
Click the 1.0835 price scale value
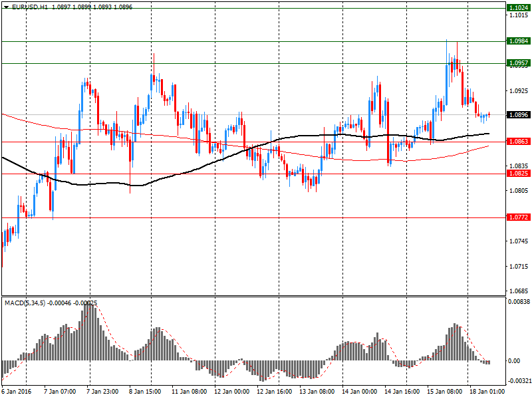point(519,166)
